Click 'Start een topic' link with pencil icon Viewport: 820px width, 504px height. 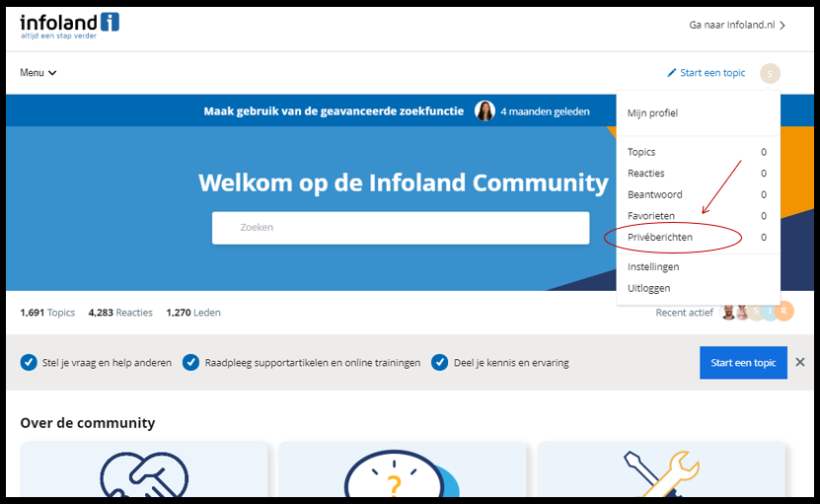coord(706,73)
